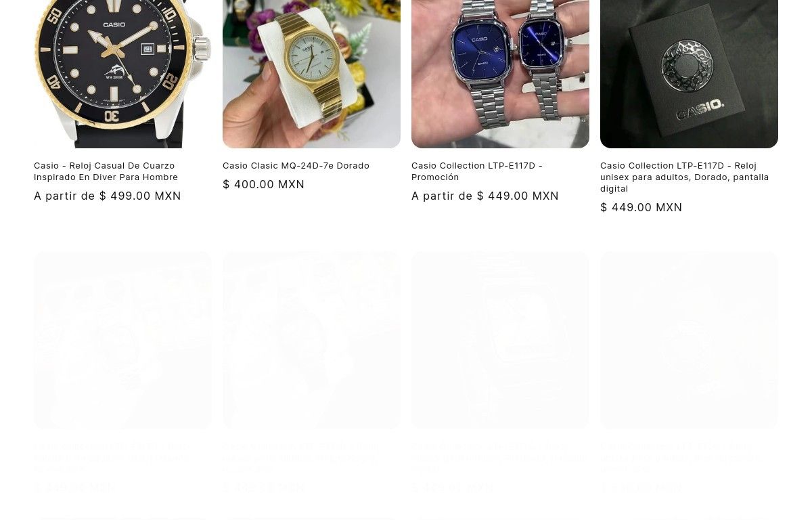
Task: Click the $400.00 MXN price label
Action: click(264, 184)
